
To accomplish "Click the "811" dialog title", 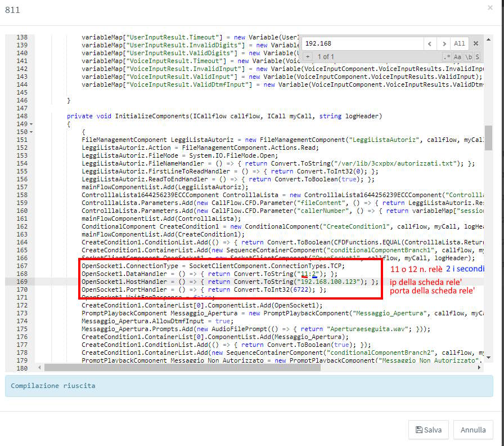I will tap(12, 10).
